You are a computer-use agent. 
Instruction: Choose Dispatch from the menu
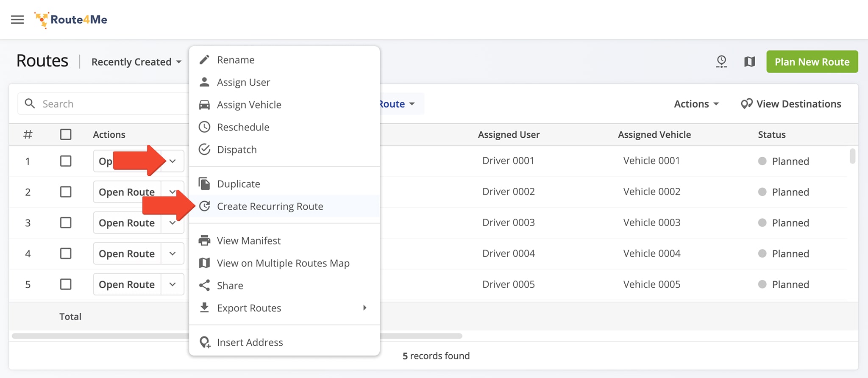coord(284,150)
